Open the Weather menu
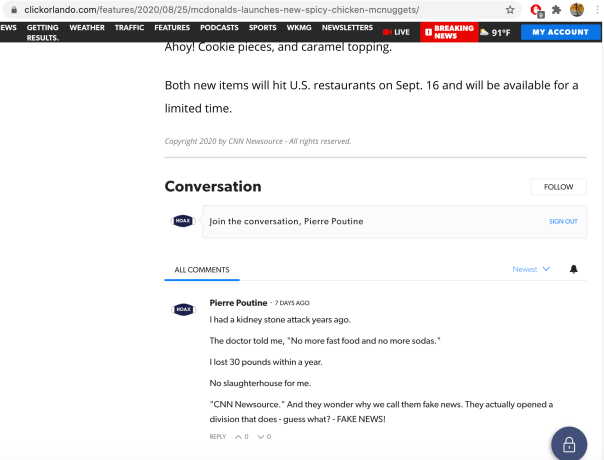604x460 pixels. [87, 28]
